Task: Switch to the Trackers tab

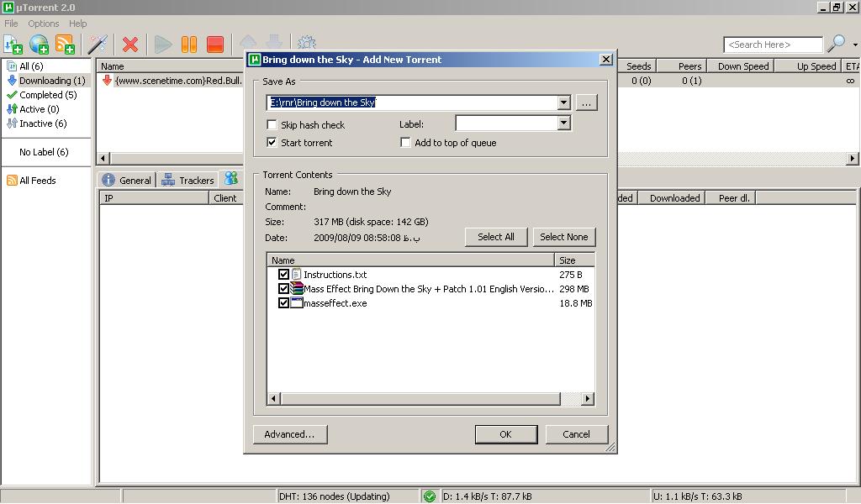Action: pyautogui.click(x=188, y=180)
